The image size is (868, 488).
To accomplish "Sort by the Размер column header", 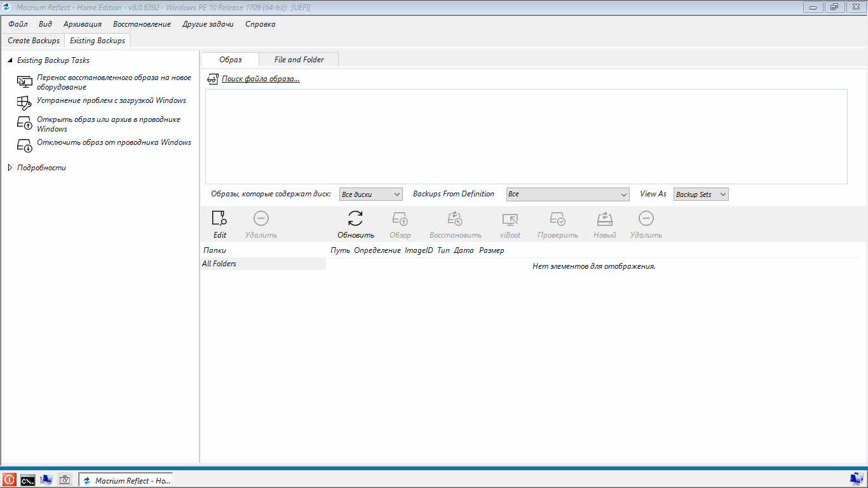I will (x=492, y=250).
